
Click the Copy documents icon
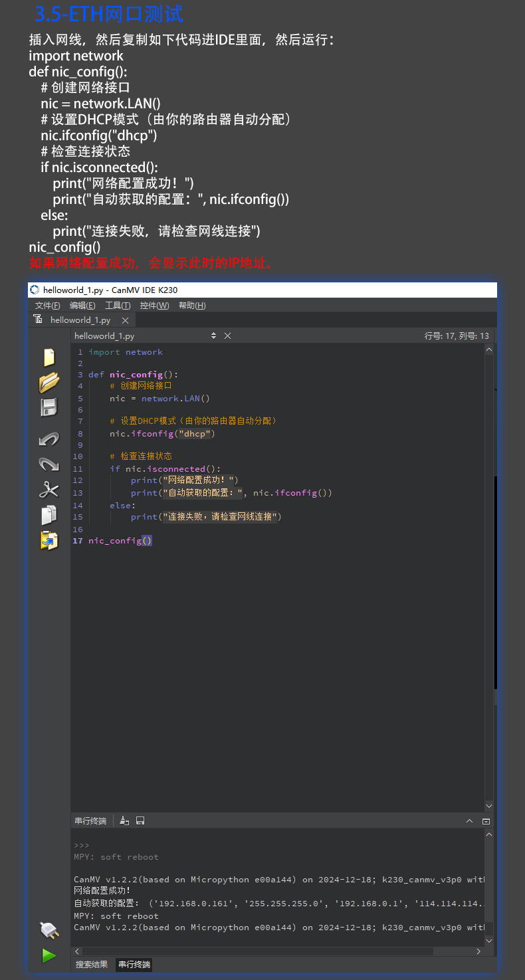click(x=49, y=515)
